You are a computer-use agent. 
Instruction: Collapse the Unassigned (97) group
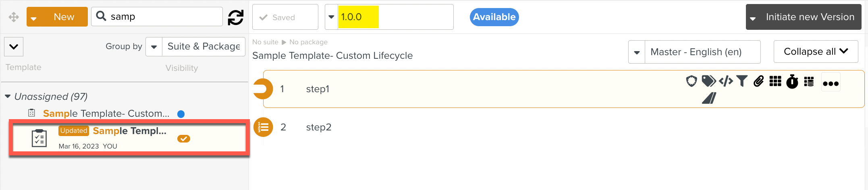point(8,97)
